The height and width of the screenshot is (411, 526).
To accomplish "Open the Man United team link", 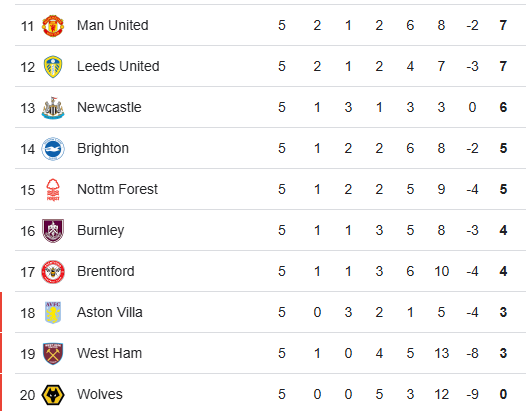I will tap(113, 25).
